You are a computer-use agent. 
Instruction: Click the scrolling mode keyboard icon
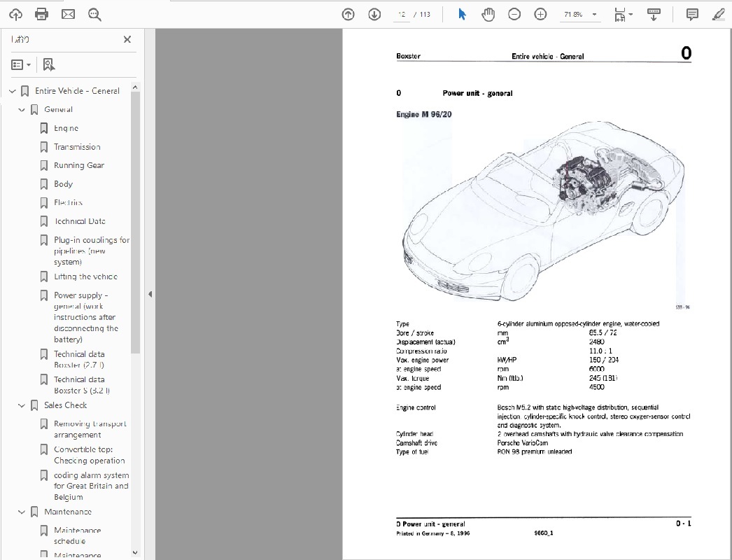pyautogui.click(x=654, y=15)
